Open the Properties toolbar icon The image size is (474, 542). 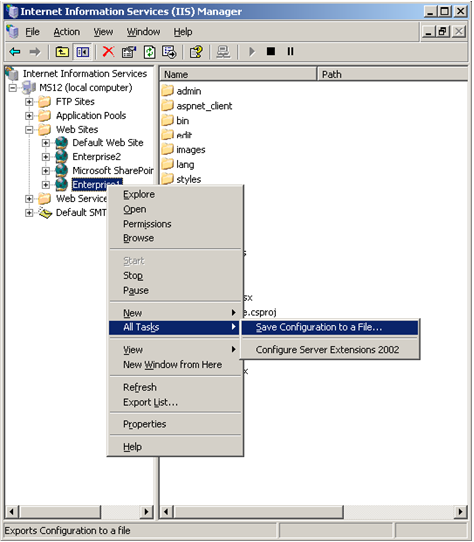tap(129, 52)
